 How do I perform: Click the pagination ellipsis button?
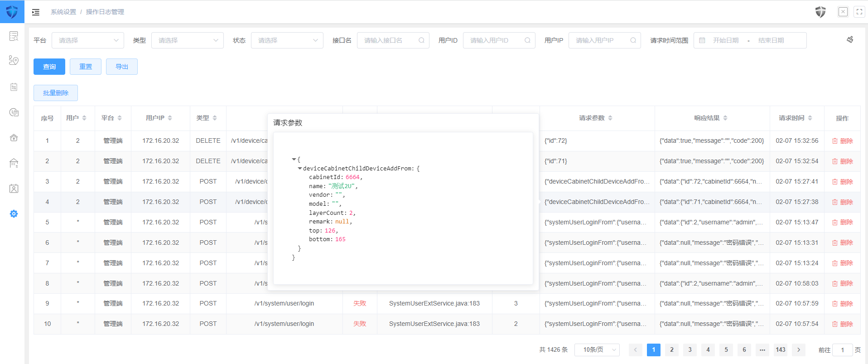(x=762, y=349)
